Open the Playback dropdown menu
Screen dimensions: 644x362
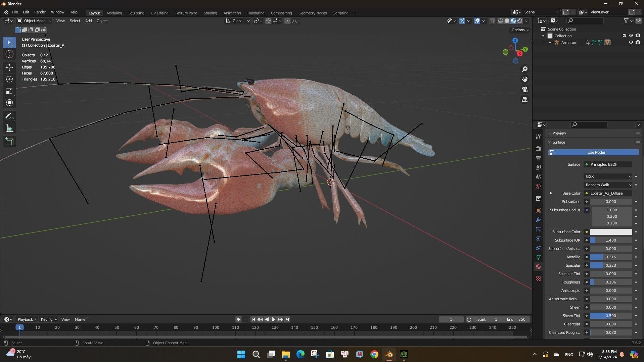pyautogui.click(x=27, y=319)
